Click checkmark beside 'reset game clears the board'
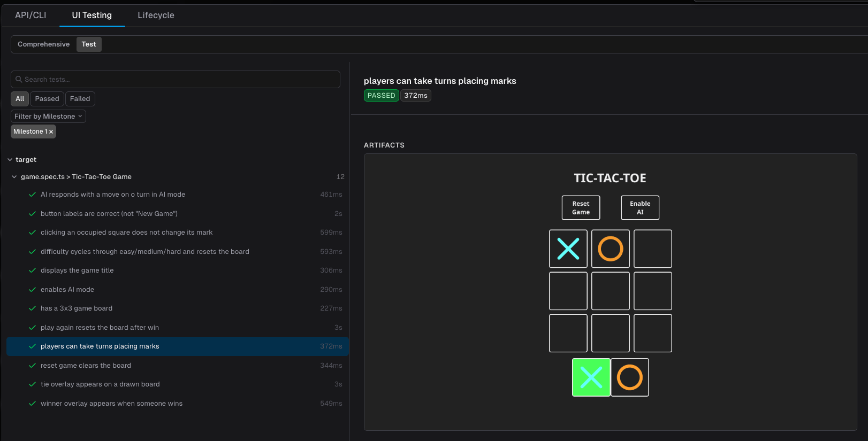This screenshot has width=868, height=441. [x=32, y=366]
